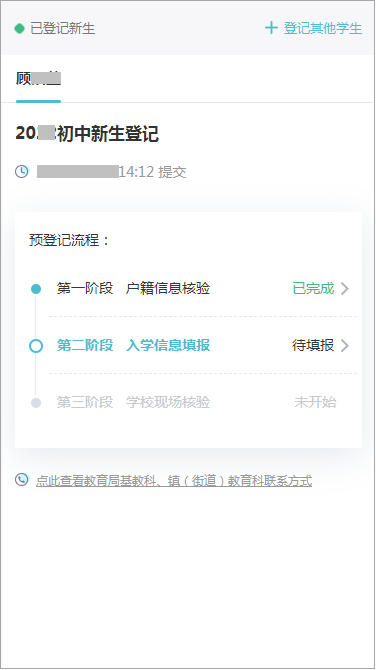Click 第三阶段 学校现场核验 row
The image size is (376, 670).
point(203,402)
